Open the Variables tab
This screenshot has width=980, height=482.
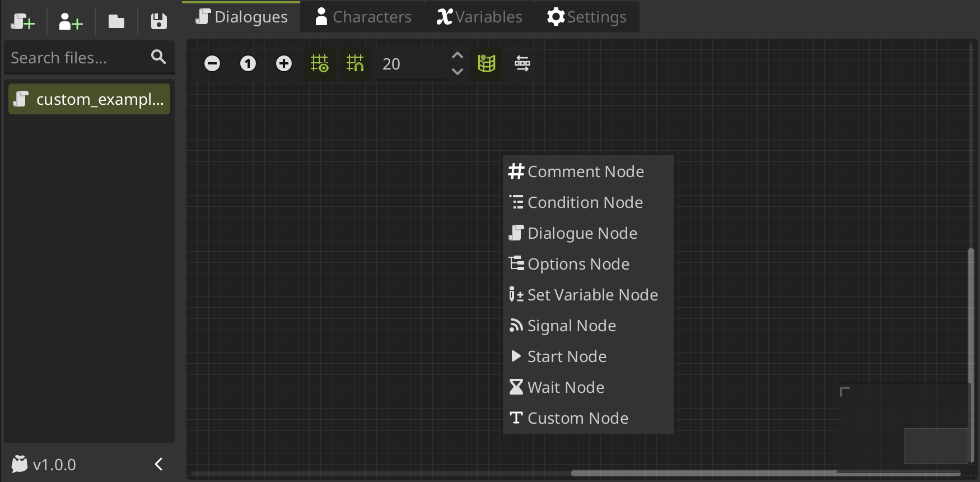[479, 17]
